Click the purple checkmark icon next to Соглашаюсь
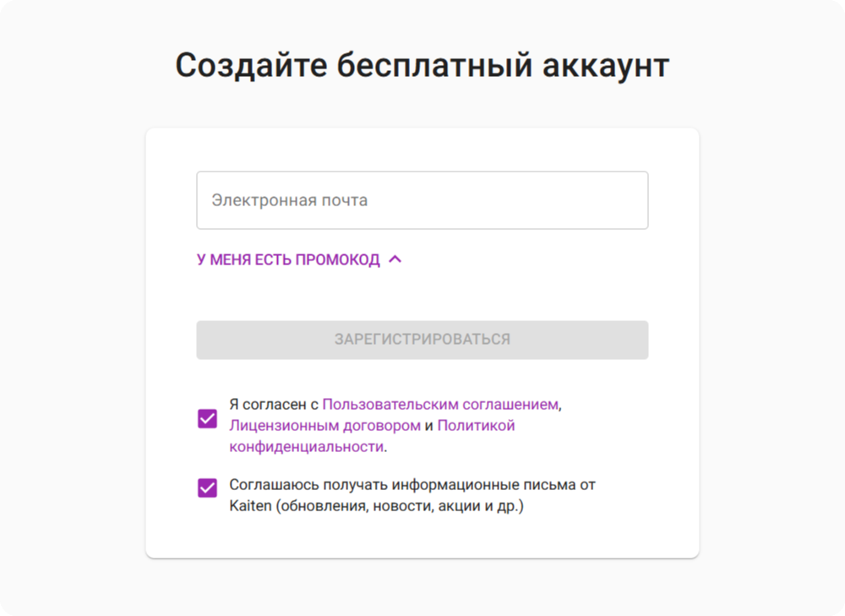 pyautogui.click(x=207, y=488)
